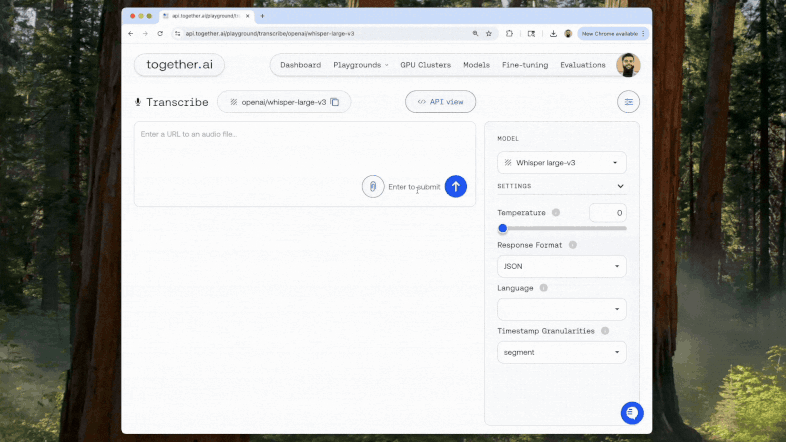This screenshot has width=786, height=442.
Task: Click the together.ai logo
Action: (179, 65)
